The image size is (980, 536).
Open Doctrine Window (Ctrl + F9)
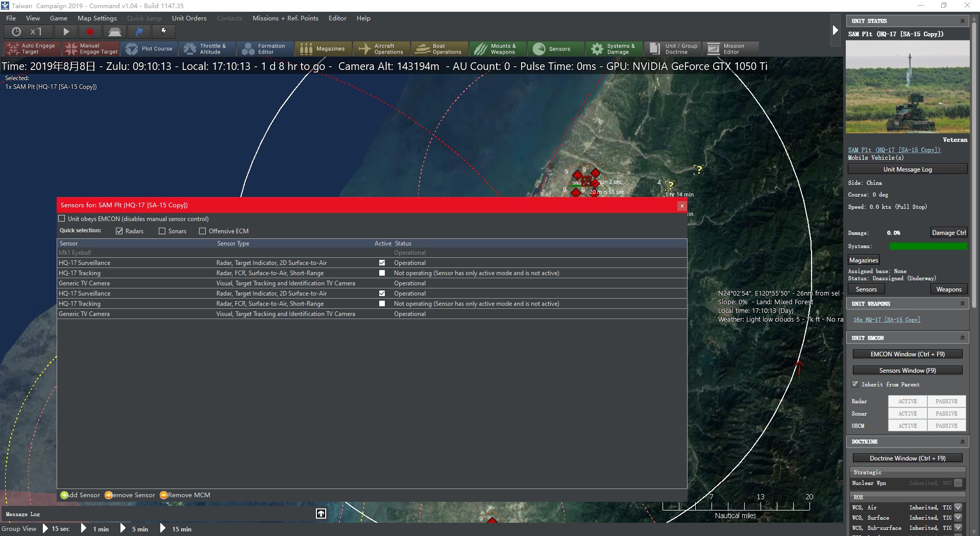(908, 458)
